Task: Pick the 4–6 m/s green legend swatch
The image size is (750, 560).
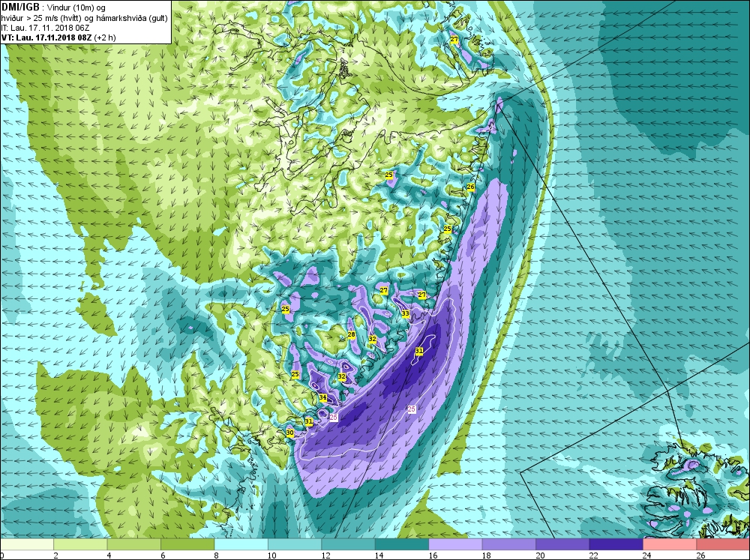Action: tap(134, 544)
